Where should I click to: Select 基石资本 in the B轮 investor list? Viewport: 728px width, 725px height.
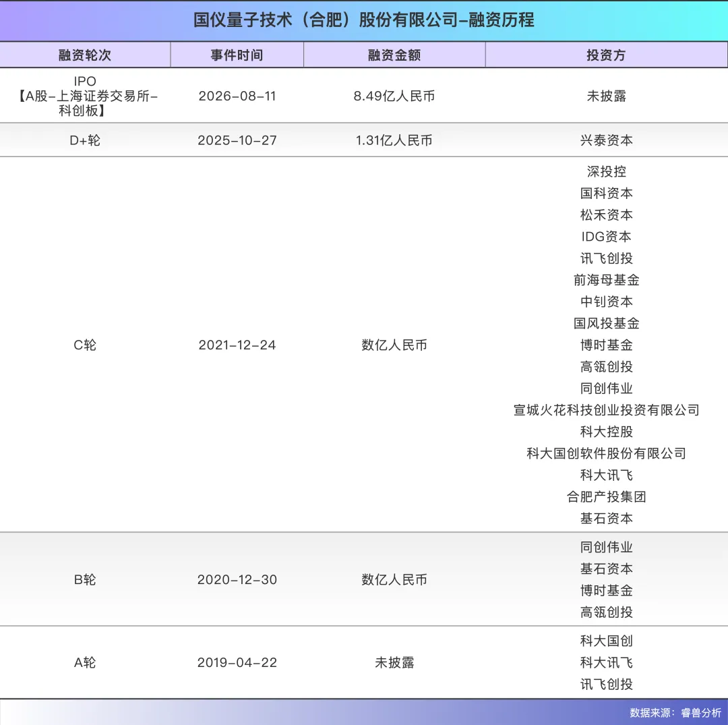coord(607,569)
